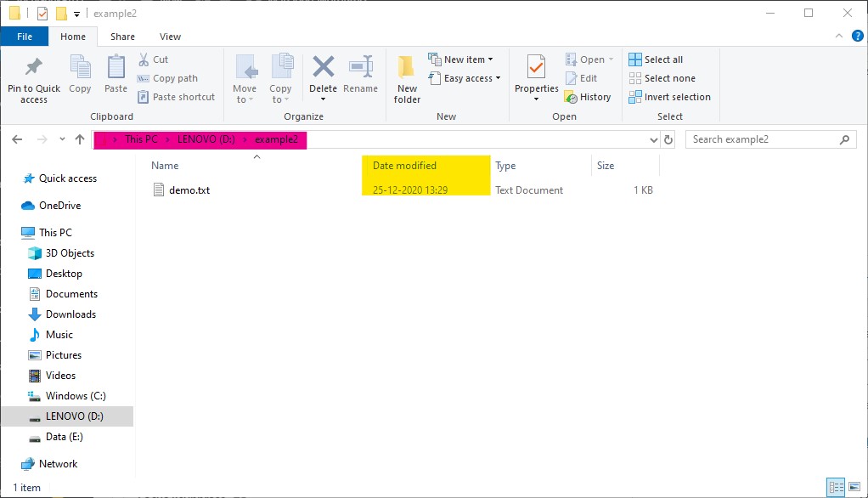Screen dimensions: 868x498
Task: Collapse the ribbon with the chevron arrow
Action: click(840, 37)
